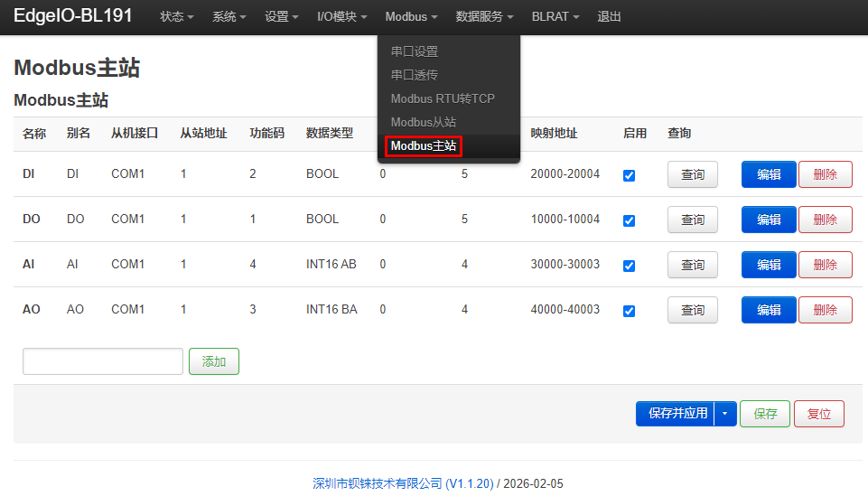The image size is (868, 496).
Task: Click the 别名 column header
Action: 78,133
